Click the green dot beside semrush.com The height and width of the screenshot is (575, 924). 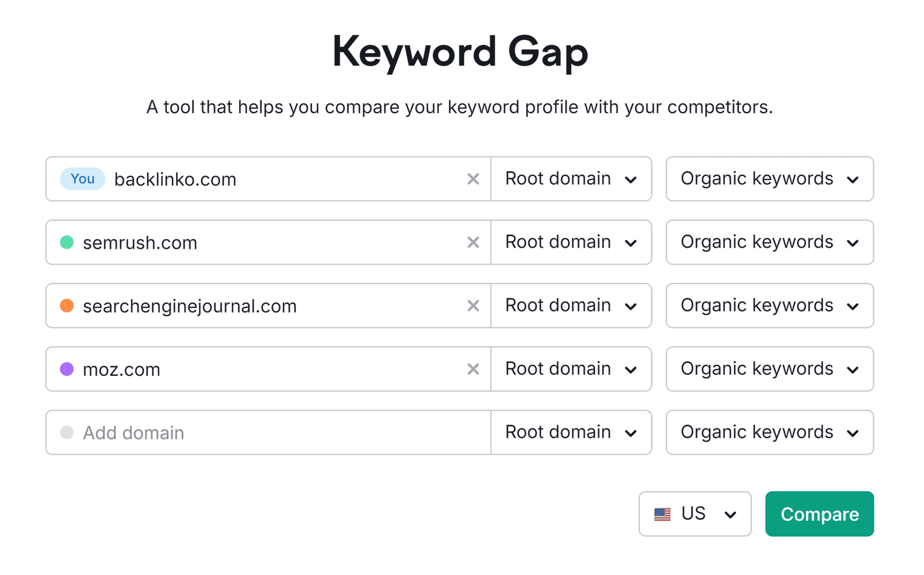[x=66, y=242]
